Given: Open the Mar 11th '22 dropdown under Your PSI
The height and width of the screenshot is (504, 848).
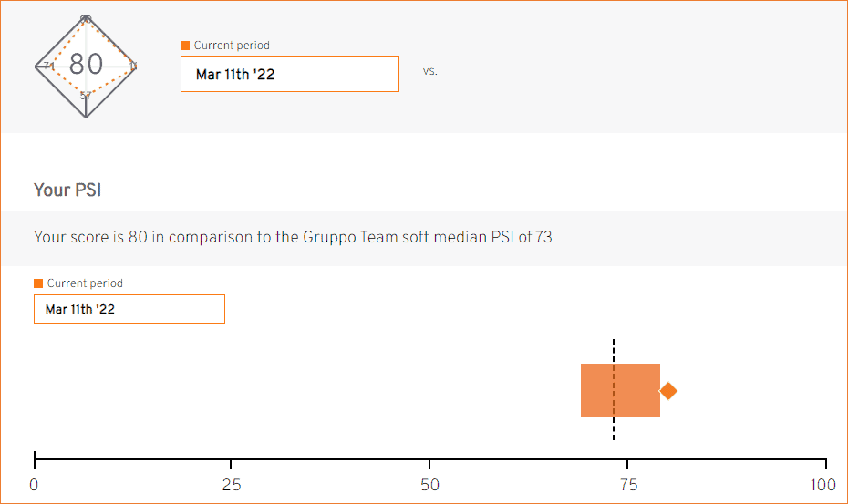Looking at the screenshot, I should click(129, 309).
